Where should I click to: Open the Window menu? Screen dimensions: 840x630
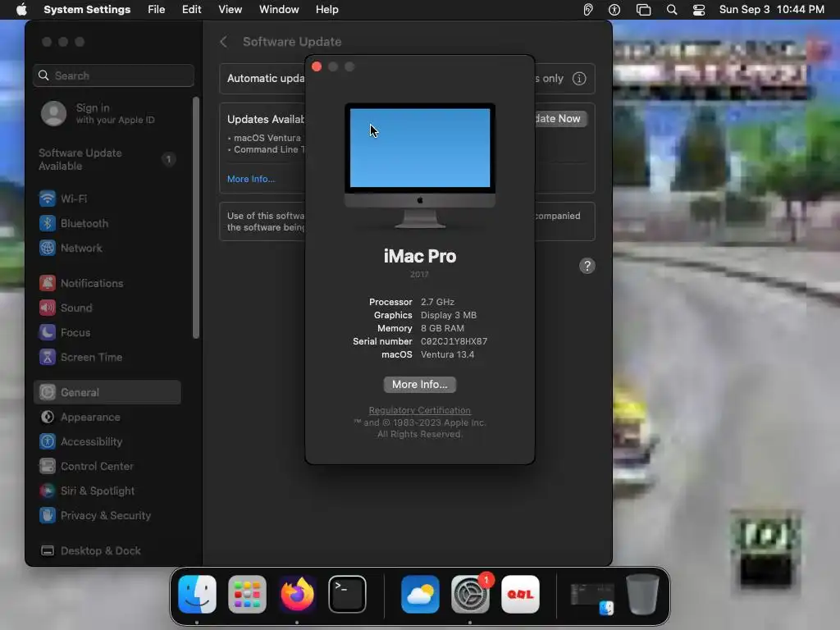point(279,10)
